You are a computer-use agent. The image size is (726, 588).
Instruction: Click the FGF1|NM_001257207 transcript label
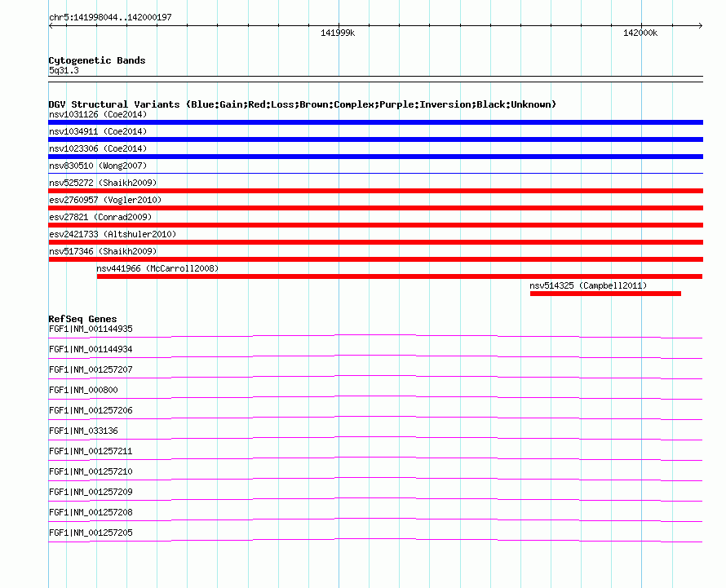tap(91, 369)
